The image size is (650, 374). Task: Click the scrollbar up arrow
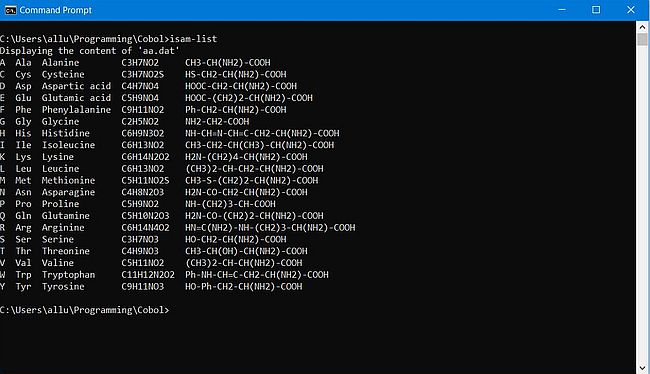pyautogui.click(x=642, y=27)
